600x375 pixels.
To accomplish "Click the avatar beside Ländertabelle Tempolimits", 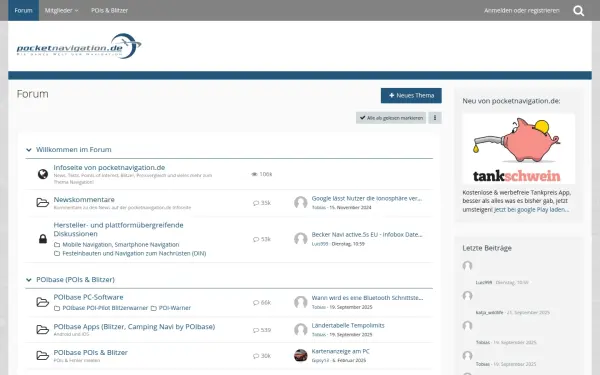I will [301, 329].
